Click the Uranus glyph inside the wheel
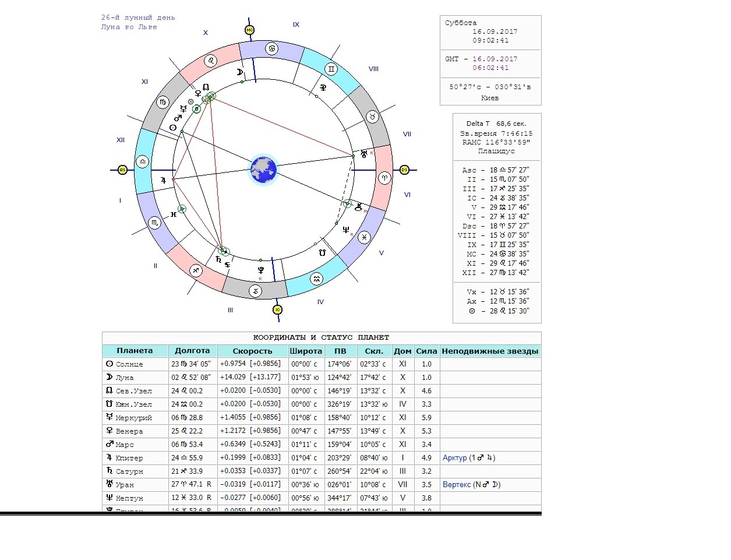Screen dimensions: 731x560 [364, 154]
